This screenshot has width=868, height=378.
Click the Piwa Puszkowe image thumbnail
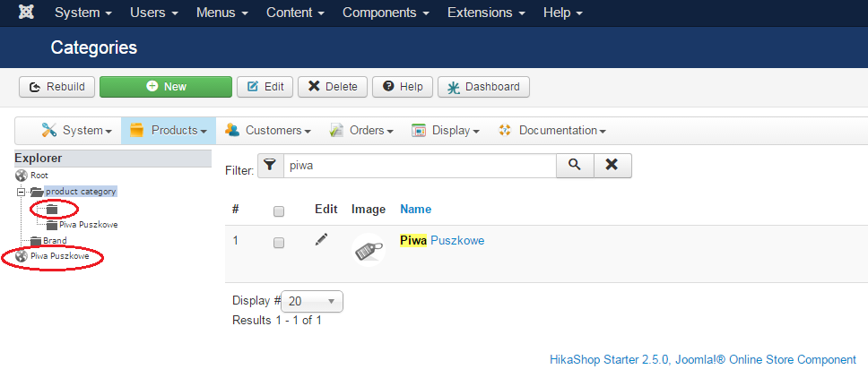[x=369, y=250]
